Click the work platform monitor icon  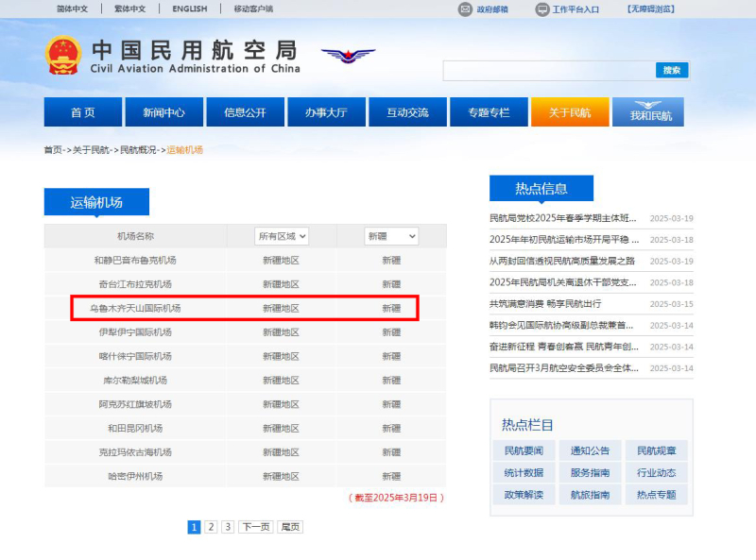click(x=542, y=9)
